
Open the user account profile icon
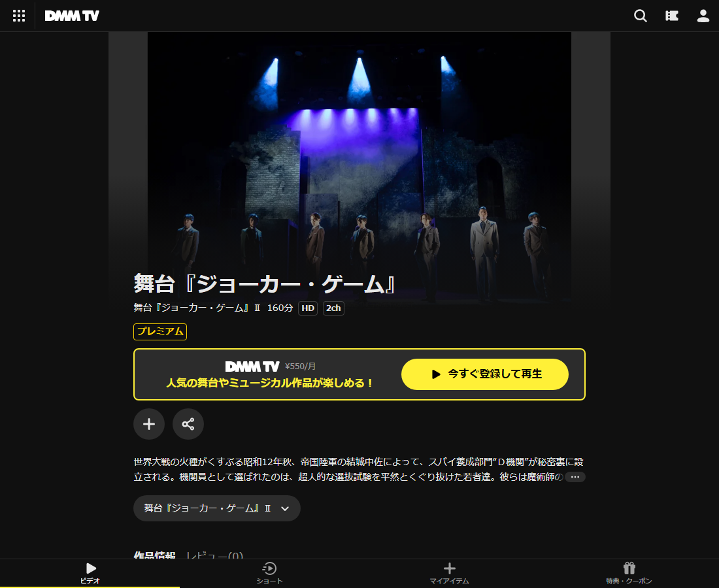pos(703,16)
